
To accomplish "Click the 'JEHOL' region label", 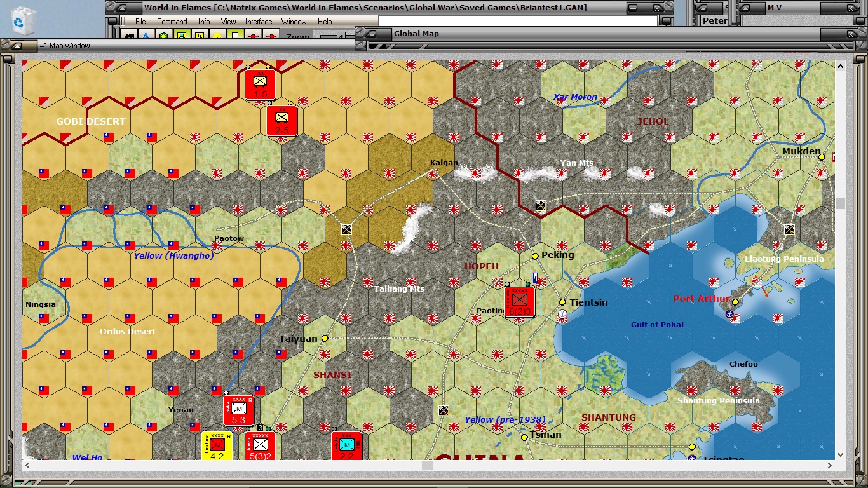I will [x=653, y=121].
